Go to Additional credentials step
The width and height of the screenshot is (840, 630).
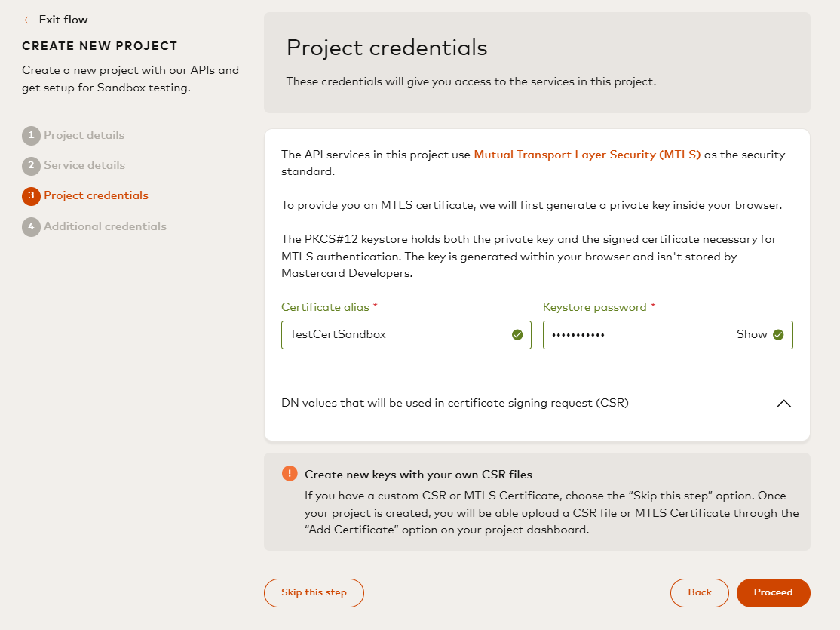[x=105, y=226]
